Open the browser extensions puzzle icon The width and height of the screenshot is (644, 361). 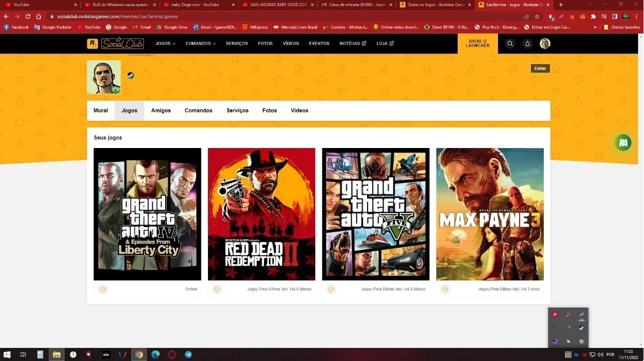pos(593,17)
